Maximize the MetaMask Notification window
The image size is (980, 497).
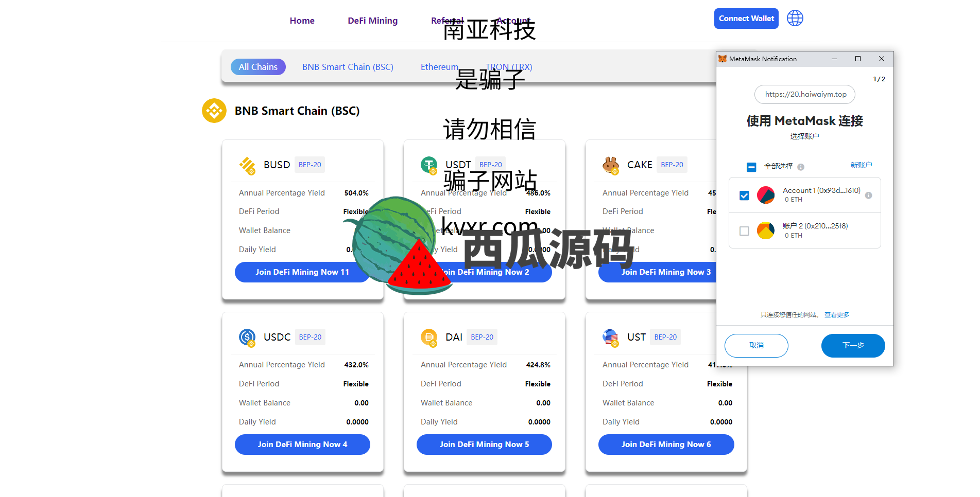858,59
